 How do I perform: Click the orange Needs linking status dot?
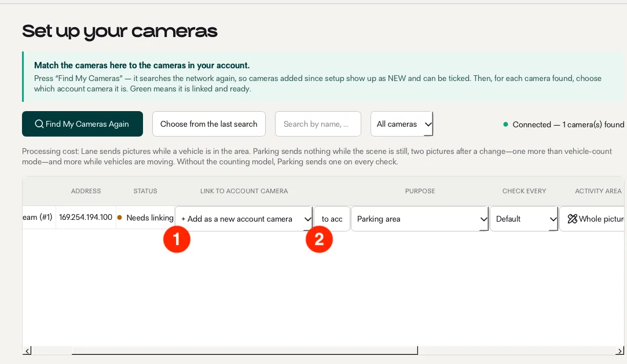click(x=120, y=218)
